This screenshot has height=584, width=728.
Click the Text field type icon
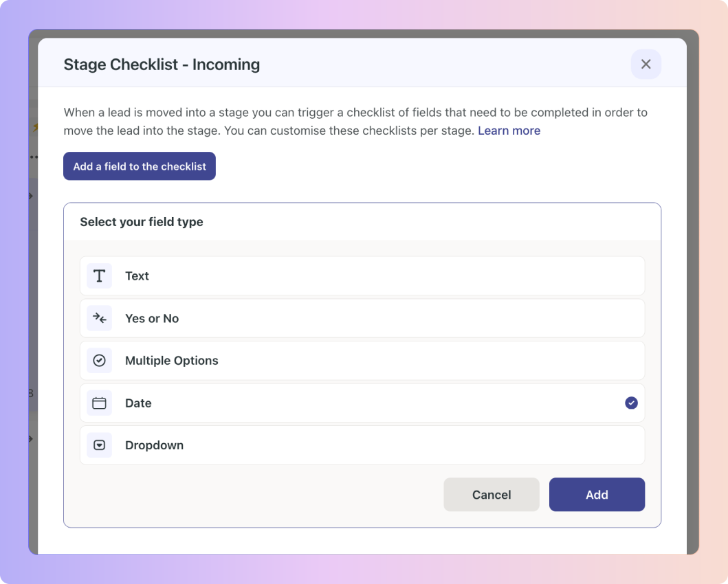100,276
